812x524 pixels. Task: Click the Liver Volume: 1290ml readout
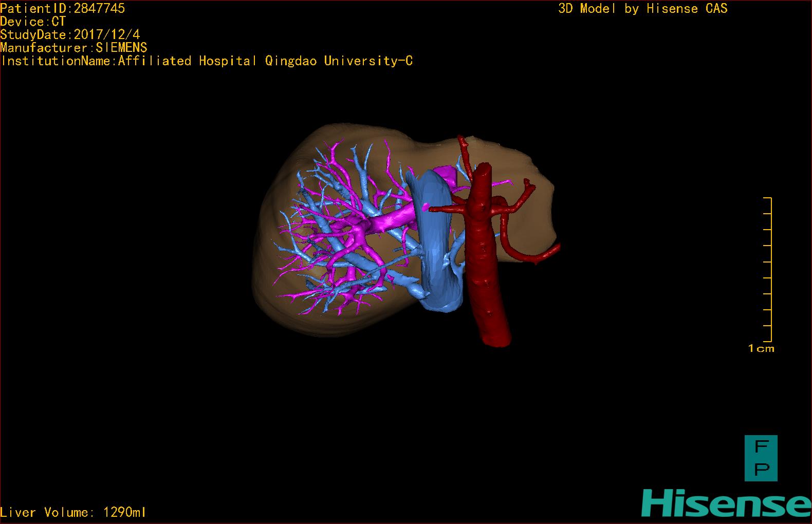point(73,512)
